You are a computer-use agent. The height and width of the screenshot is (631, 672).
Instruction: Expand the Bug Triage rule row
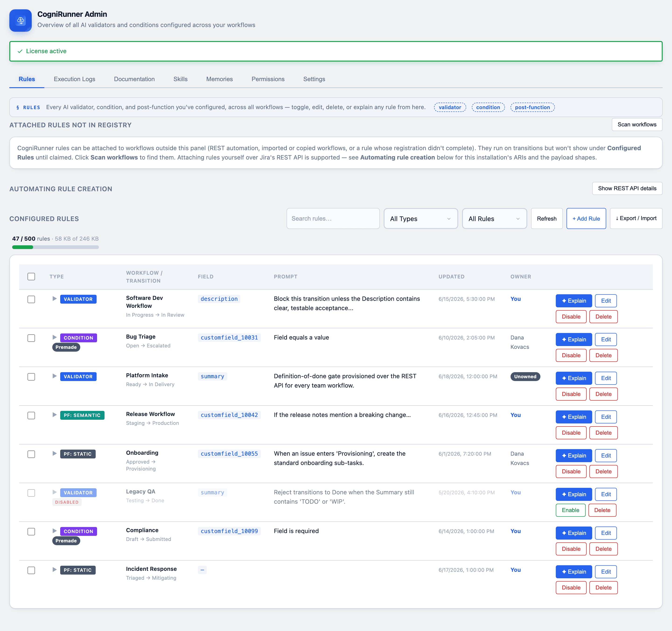point(54,337)
